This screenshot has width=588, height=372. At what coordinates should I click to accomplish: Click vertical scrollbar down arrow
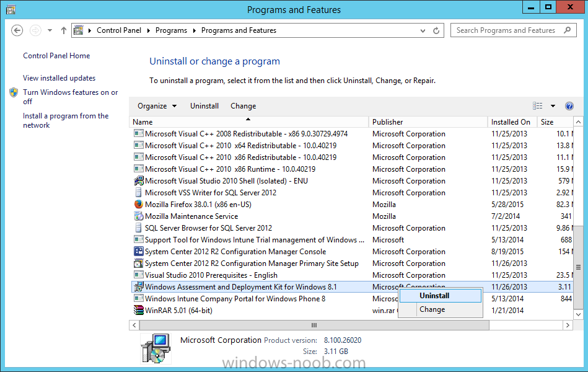[578, 314]
